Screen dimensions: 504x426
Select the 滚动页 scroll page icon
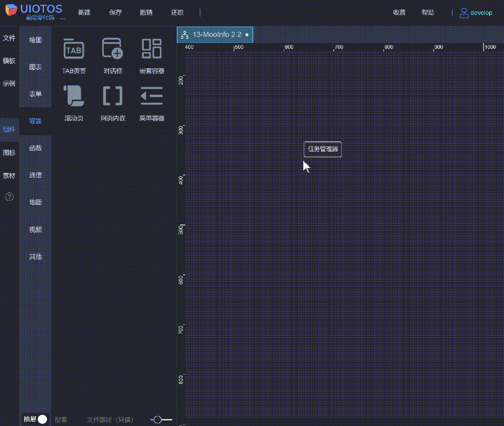(x=74, y=96)
